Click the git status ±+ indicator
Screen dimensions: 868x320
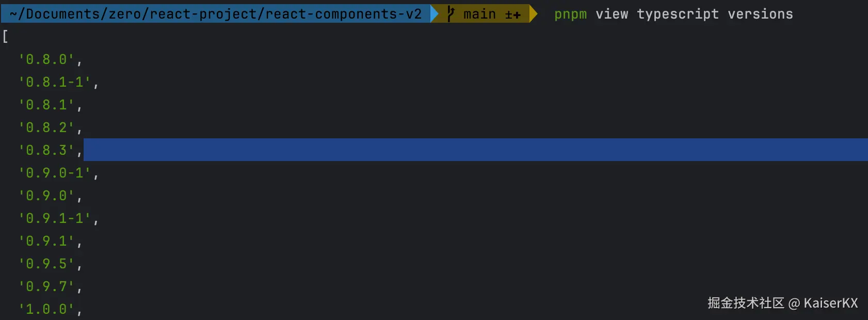click(512, 15)
